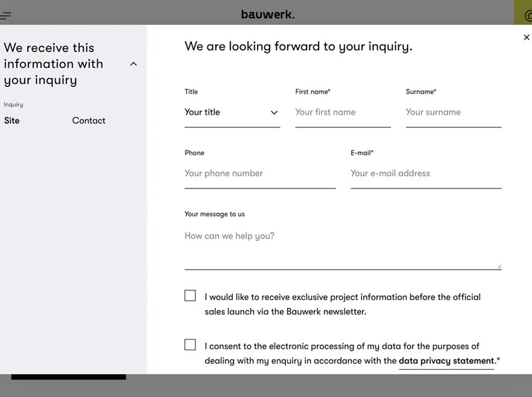Click the X to close the inquiry dialog
532x397 pixels.
point(526,37)
